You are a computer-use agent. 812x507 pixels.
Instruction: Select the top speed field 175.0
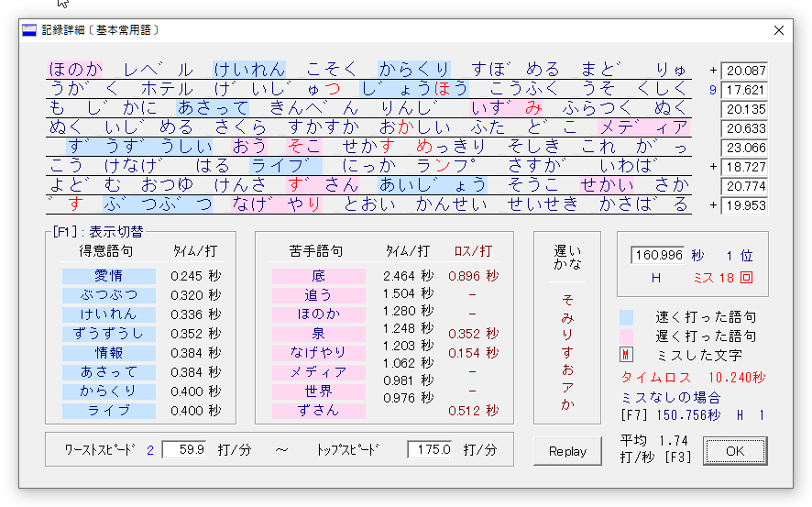tap(429, 449)
